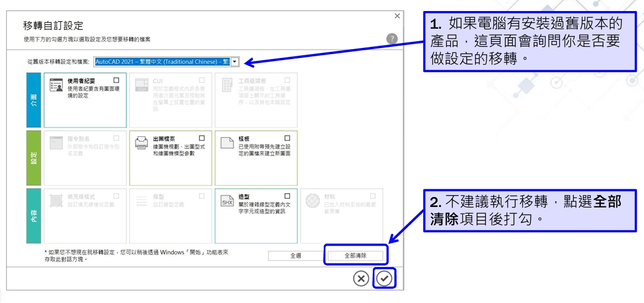Viewport: 644px width, 303px height.
Task: Click the 移轉自訂設定 dialog title
Action: pos(54,25)
